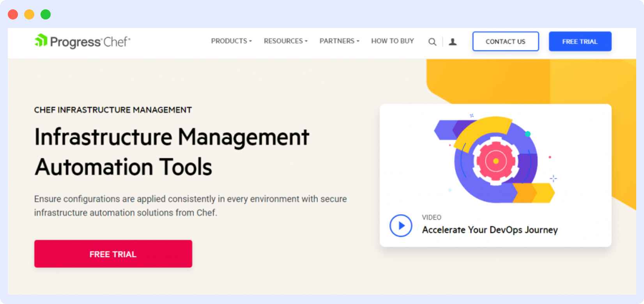
Task: Click the blue FREE TRIAL button in the header
Action: 580,41
